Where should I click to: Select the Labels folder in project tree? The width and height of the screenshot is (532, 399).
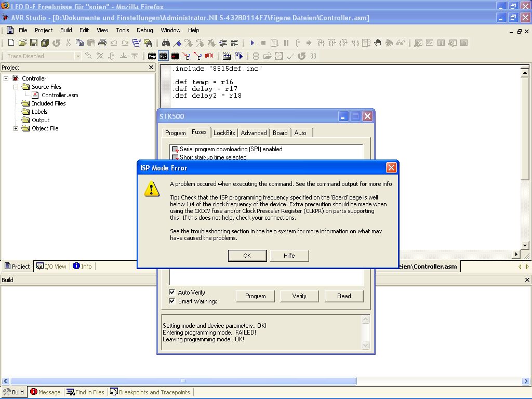click(39, 112)
